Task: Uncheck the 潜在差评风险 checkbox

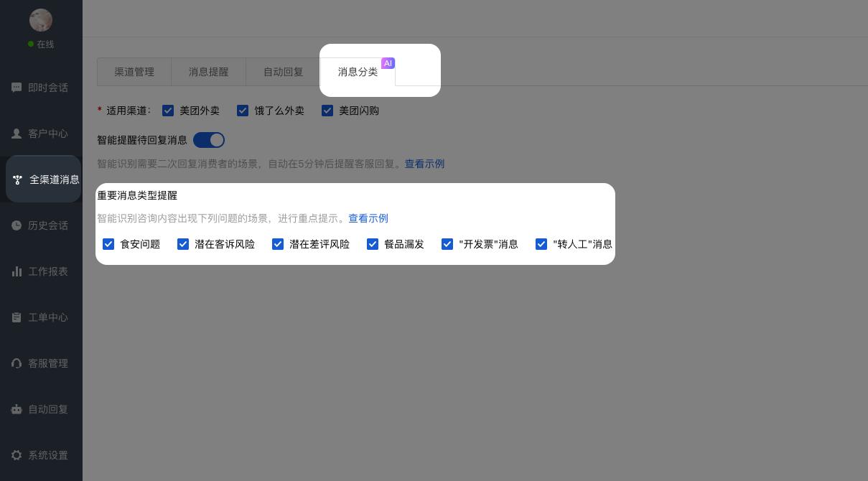Action: coord(278,244)
